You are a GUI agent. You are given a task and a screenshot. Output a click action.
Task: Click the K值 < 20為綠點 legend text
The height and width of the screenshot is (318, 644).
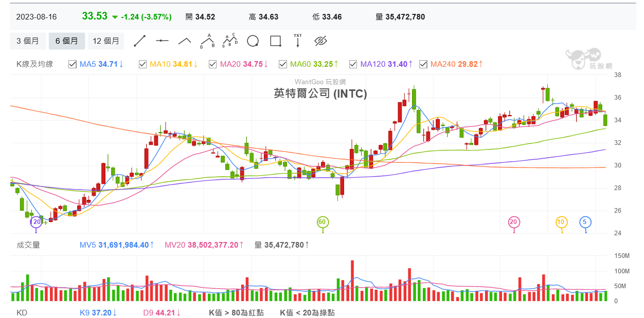307,312
